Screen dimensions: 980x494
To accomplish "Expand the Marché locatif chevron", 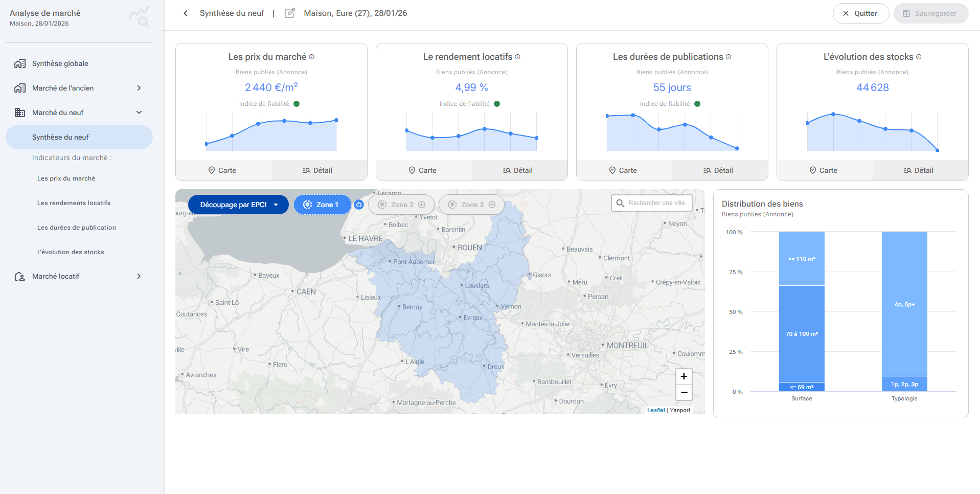I will (139, 276).
